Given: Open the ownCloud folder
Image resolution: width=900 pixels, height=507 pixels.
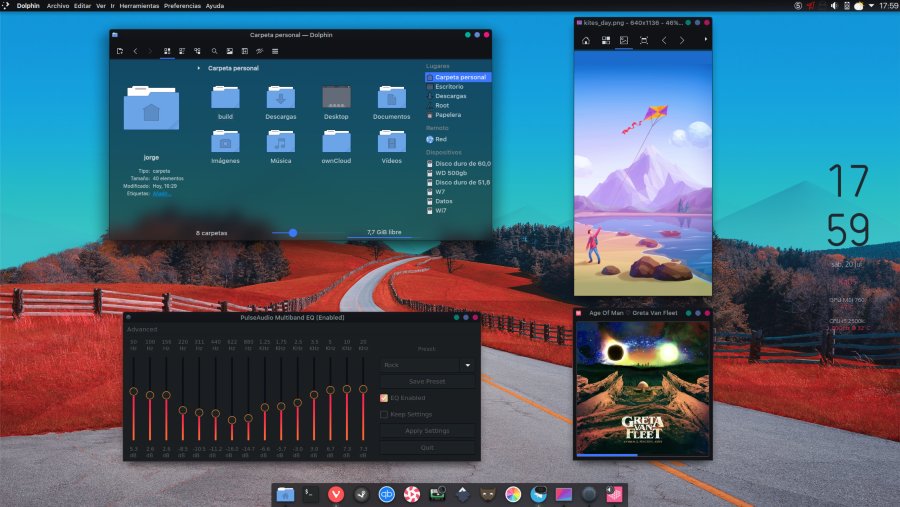Looking at the screenshot, I should tap(336, 146).
